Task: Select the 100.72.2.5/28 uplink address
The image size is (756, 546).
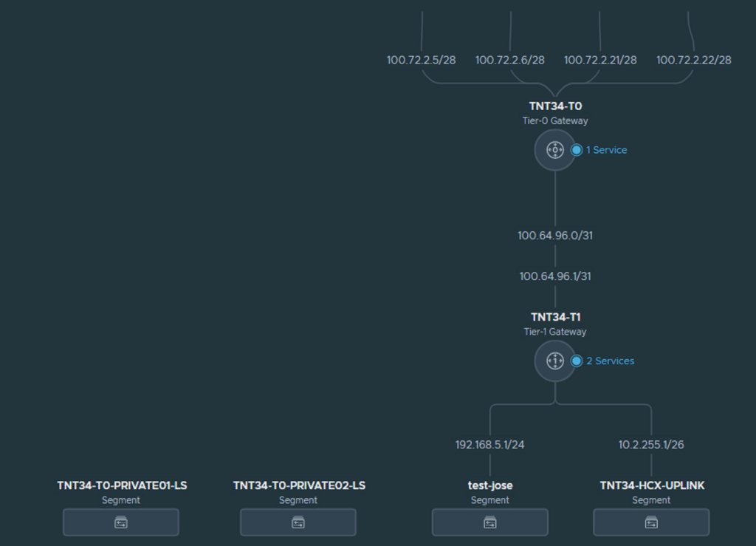Action: 422,60
